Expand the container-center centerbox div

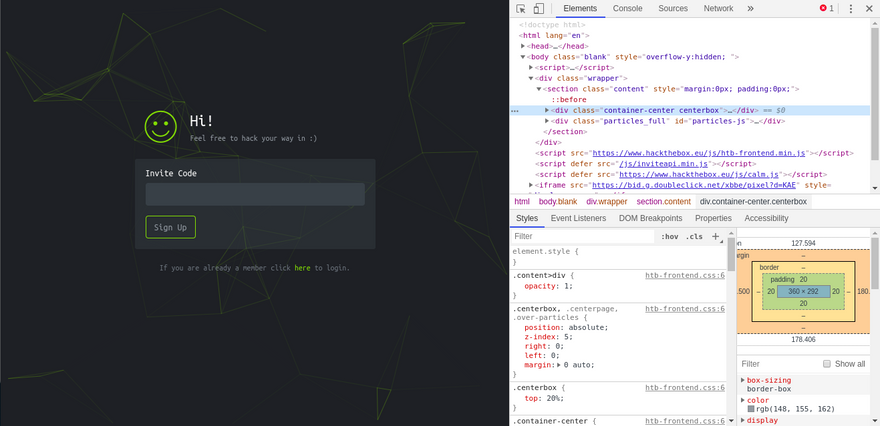(547, 111)
